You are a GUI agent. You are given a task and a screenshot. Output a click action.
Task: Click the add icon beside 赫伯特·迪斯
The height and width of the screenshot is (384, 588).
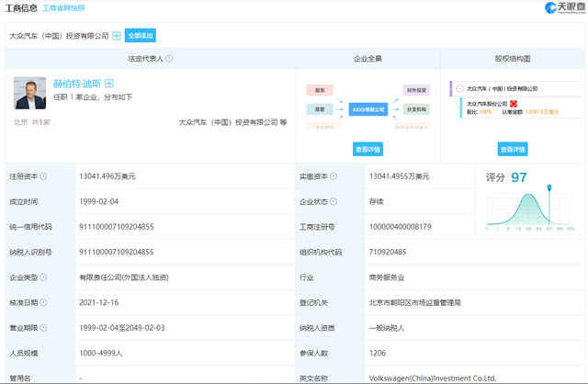point(109,84)
